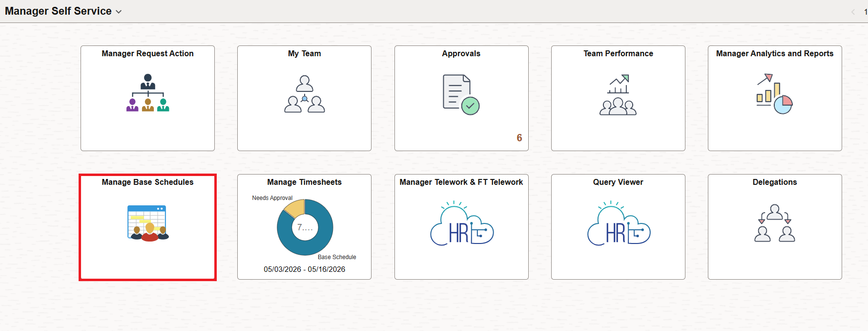Click the Manager Request Action title

click(147, 53)
